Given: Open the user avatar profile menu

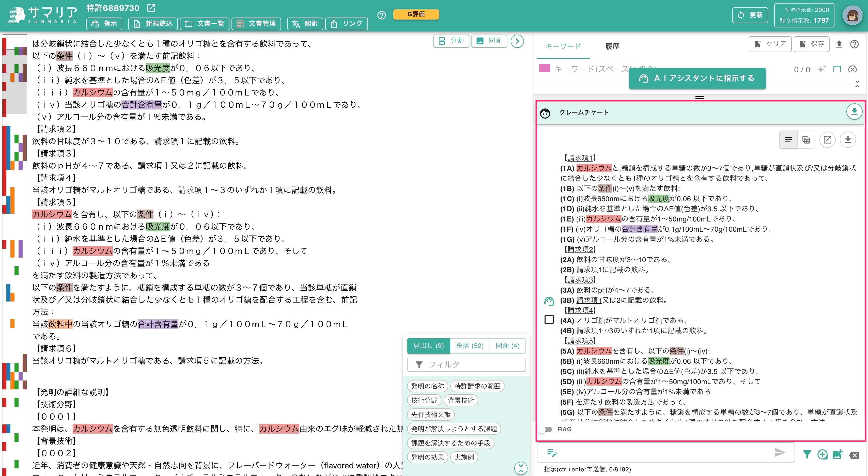Looking at the screenshot, I should [x=852, y=15].
